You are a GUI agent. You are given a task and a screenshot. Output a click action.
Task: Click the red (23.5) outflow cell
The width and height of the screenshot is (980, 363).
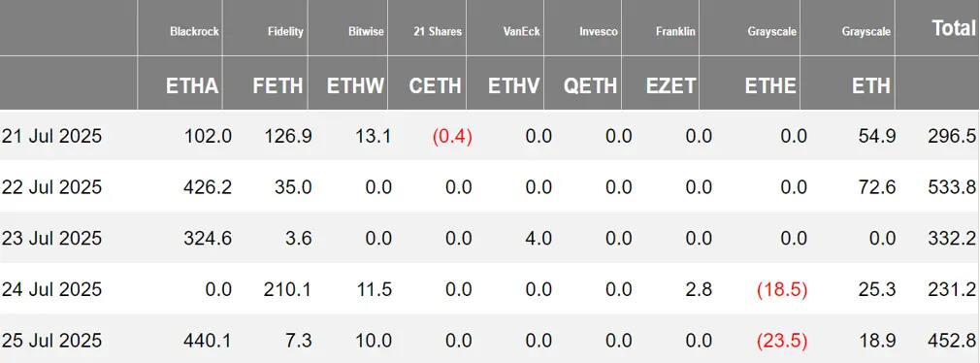point(782,341)
